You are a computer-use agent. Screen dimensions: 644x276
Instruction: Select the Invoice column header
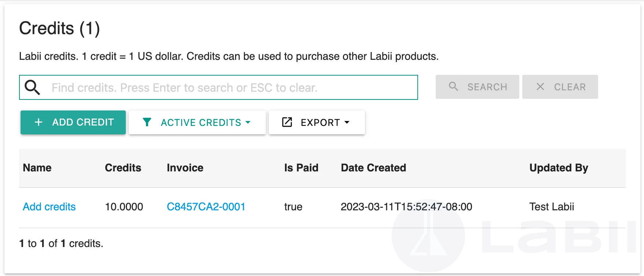[x=185, y=168]
